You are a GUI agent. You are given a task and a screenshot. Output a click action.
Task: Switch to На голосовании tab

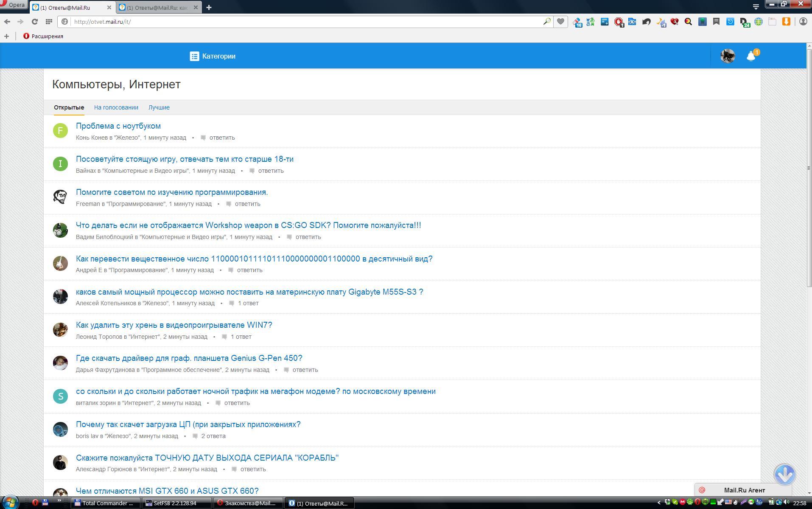pyautogui.click(x=116, y=107)
